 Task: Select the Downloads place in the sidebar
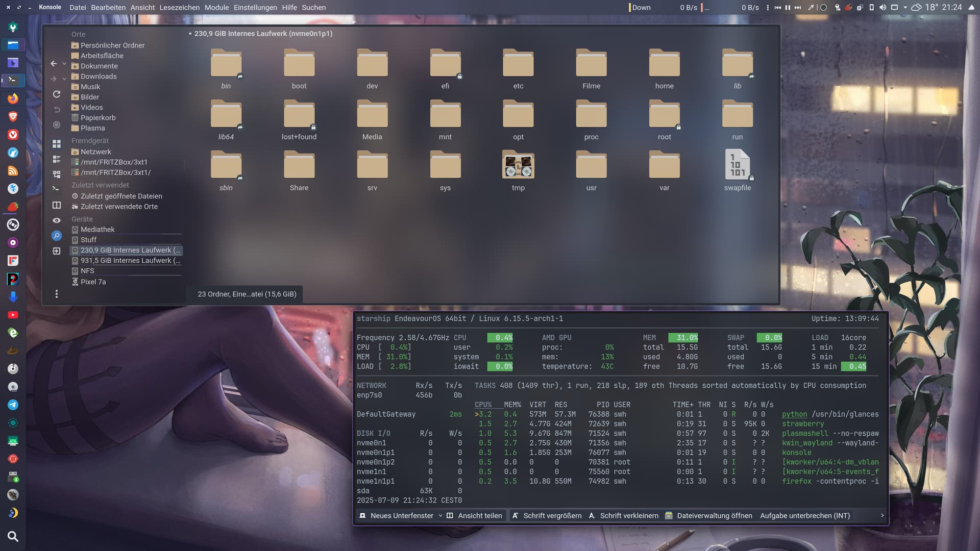pyautogui.click(x=99, y=77)
